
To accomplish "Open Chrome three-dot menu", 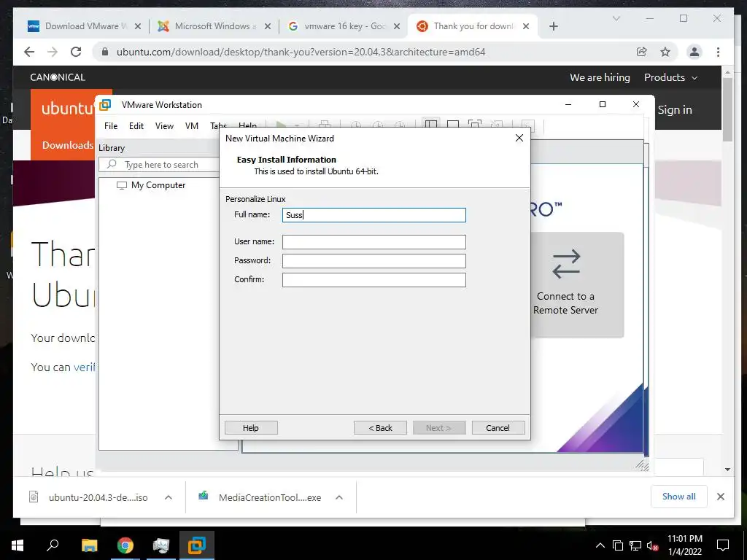I will click(718, 52).
